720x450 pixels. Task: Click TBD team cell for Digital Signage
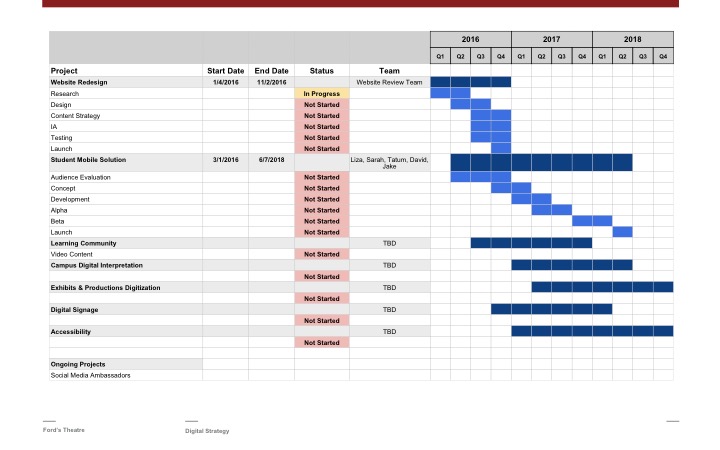389,309
